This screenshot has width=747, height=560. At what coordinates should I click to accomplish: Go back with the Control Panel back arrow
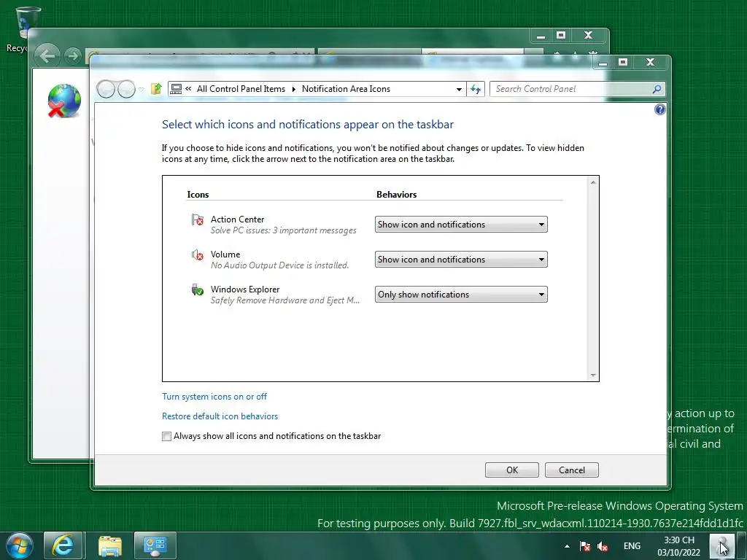[106, 89]
